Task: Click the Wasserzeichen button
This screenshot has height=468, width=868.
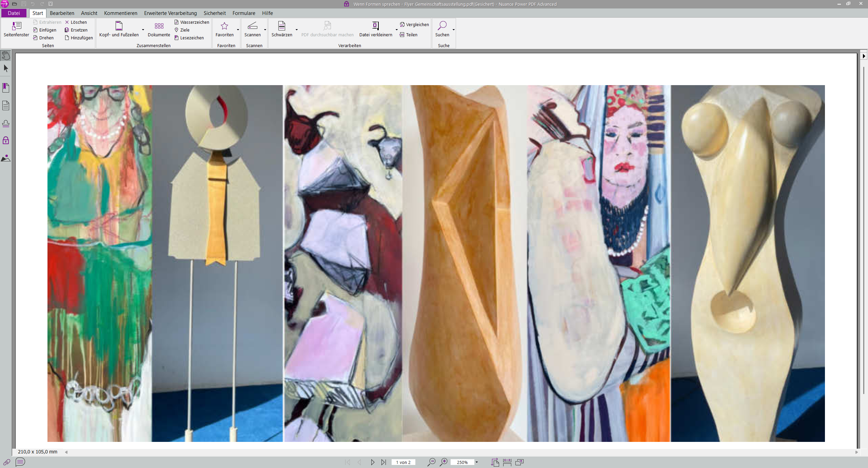Action: coord(192,22)
